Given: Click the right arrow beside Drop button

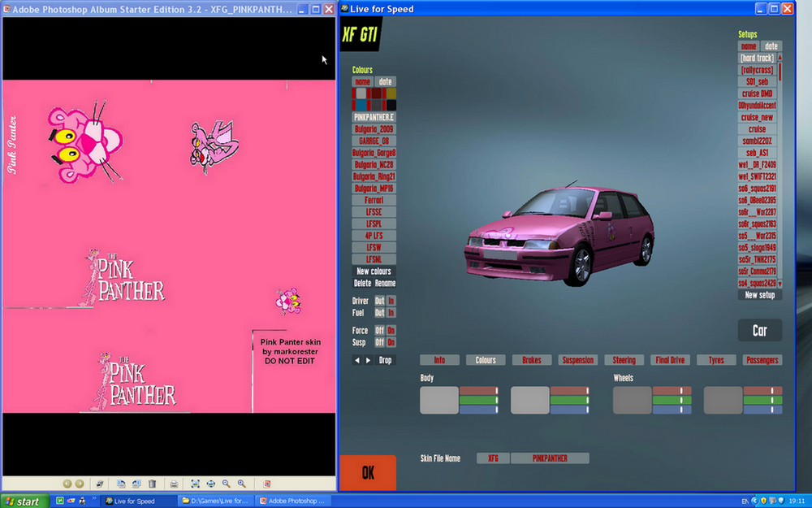Looking at the screenshot, I should pyautogui.click(x=368, y=360).
